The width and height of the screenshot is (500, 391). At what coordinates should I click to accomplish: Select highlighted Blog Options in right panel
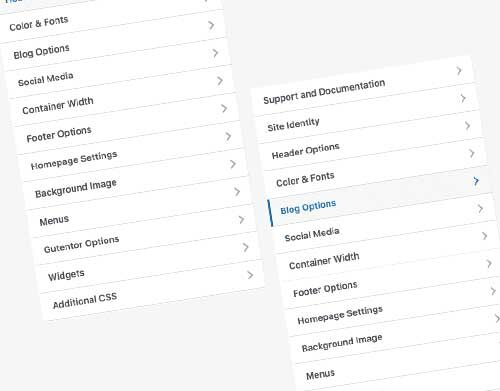click(x=308, y=207)
